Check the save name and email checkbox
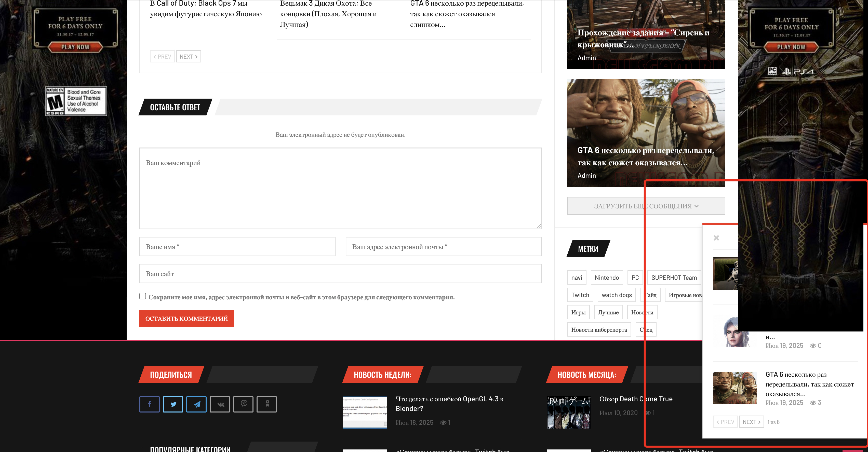This screenshot has width=868, height=452. point(142,296)
